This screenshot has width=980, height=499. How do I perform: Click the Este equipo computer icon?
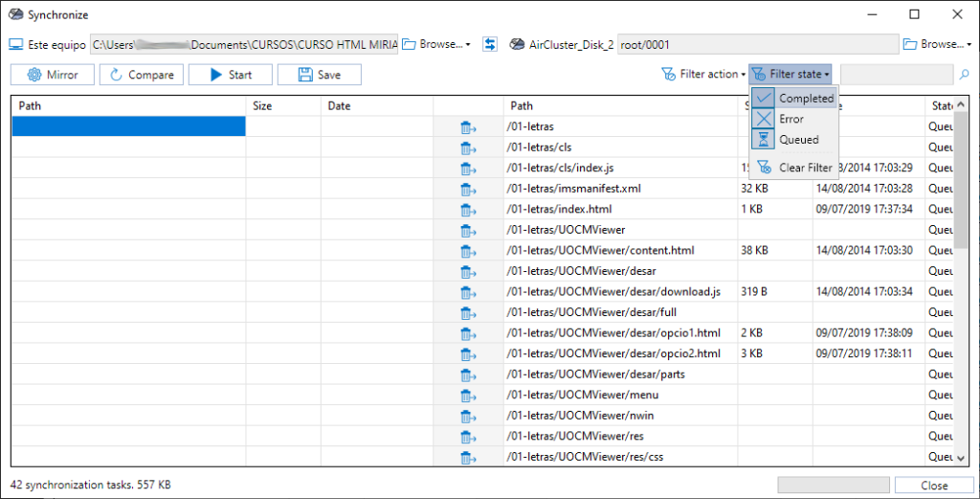[16, 44]
